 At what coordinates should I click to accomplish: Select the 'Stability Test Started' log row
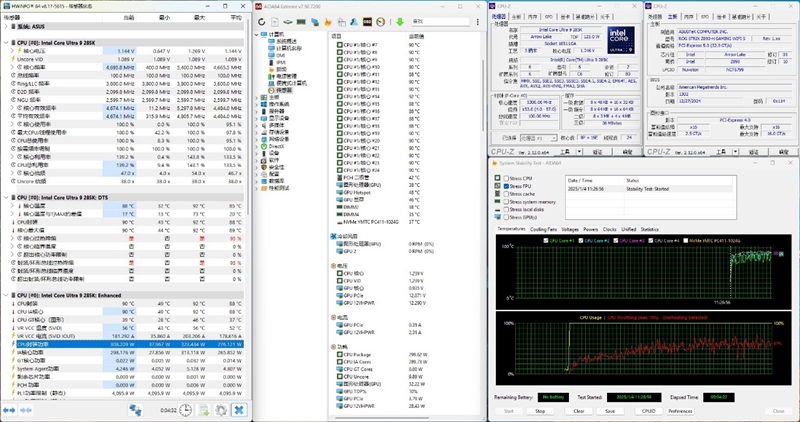coord(649,189)
